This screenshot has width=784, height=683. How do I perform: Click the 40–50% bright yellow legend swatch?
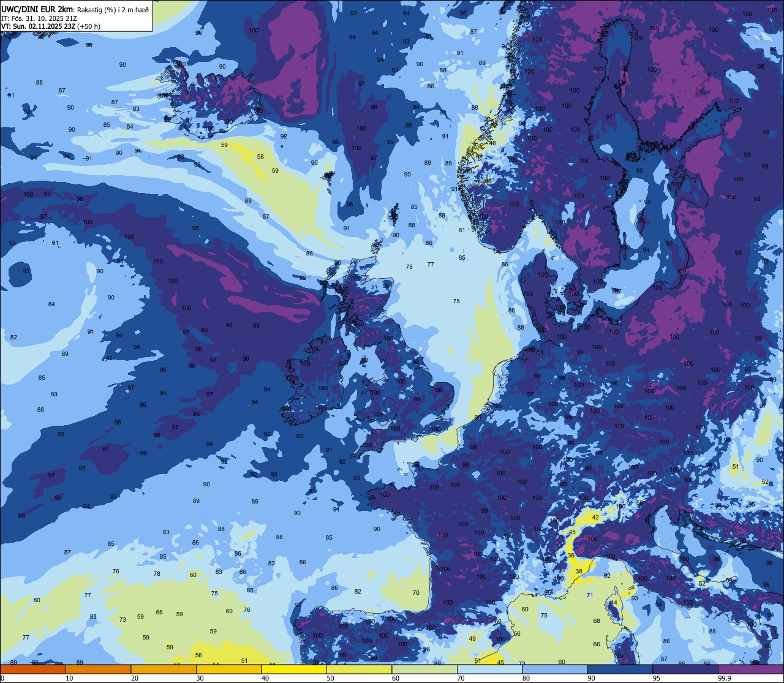click(x=294, y=670)
